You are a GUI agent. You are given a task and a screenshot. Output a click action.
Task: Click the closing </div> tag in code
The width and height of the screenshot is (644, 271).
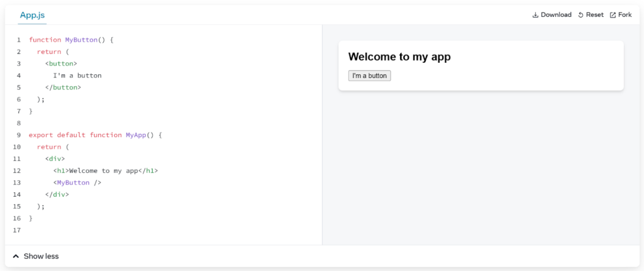pyautogui.click(x=57, y=194)
